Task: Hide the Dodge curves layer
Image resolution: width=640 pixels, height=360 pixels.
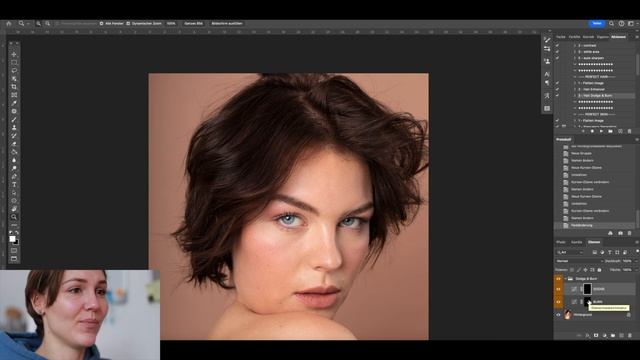Action: tap(558, 289)
